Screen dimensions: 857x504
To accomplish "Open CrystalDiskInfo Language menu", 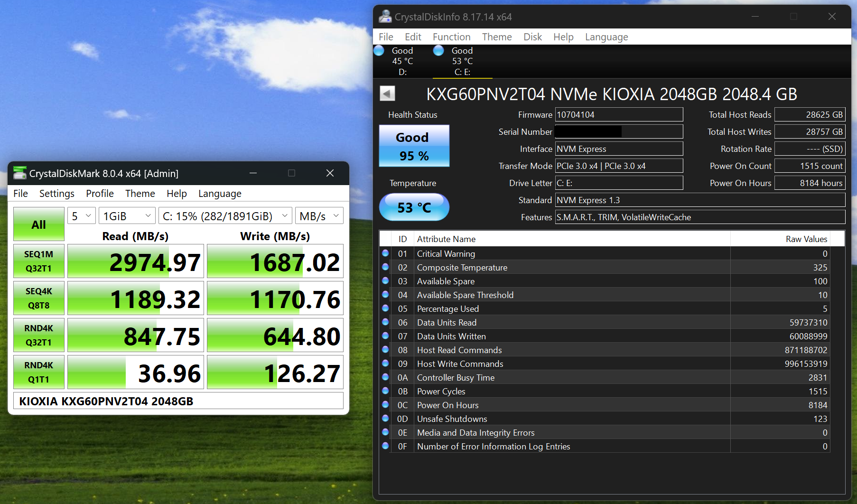I will pyautogui.click(x=606, y=37).
